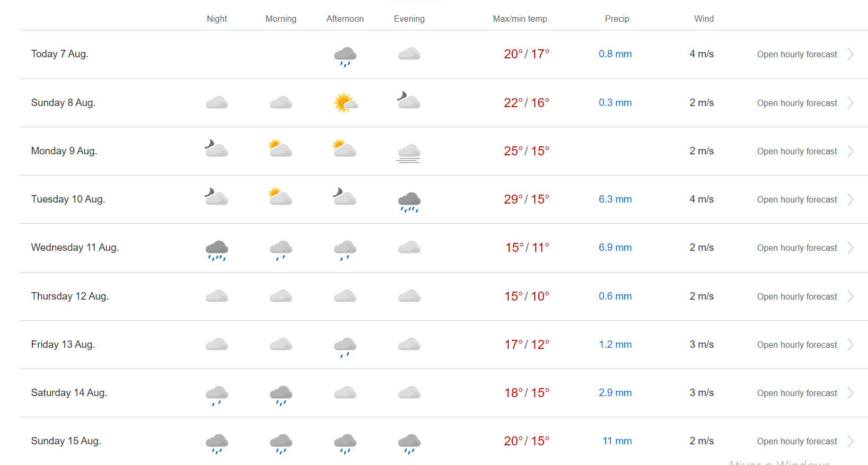Screen dimensions: 868x465
Task: Open hourly forecast for Saturday 14 Aug.
Action: pyautogui.click(x=797, y=393)
